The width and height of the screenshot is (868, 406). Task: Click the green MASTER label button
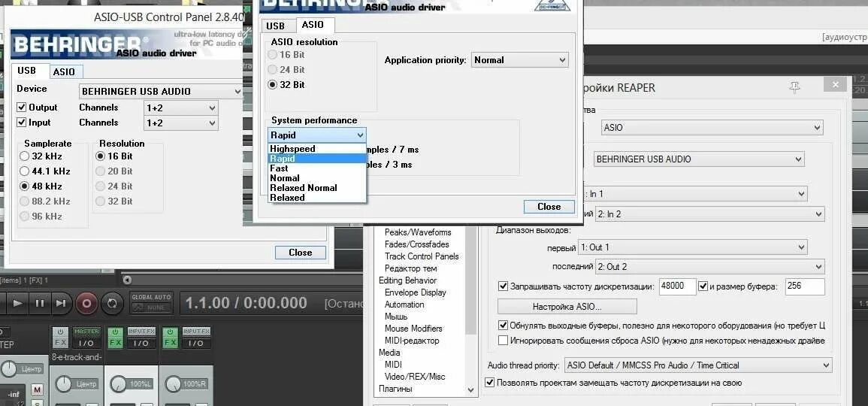(86, 332)
